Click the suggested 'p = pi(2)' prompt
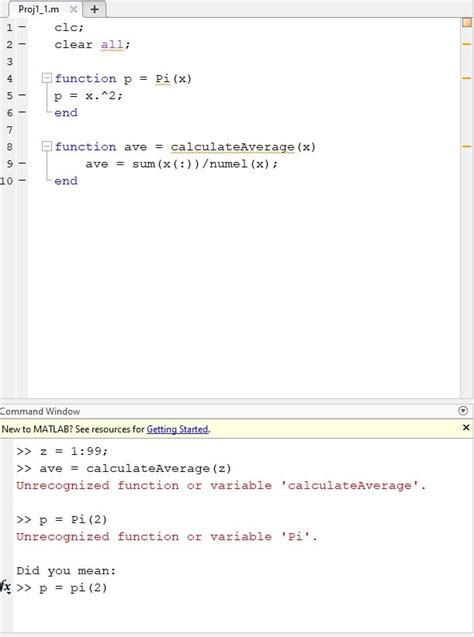 tap(73, 588)
